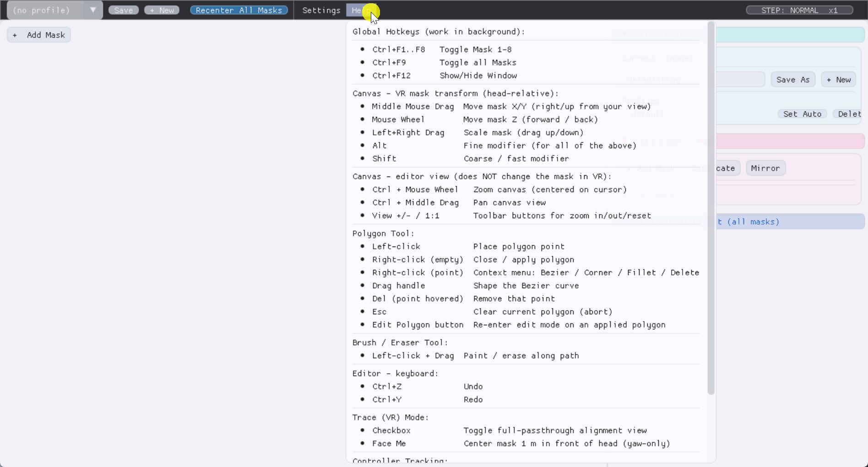Image resolution: width=868 pixels, height=467 pixels.
Task: Open Settings from the top bar
Action: click(x=321, y=10)
